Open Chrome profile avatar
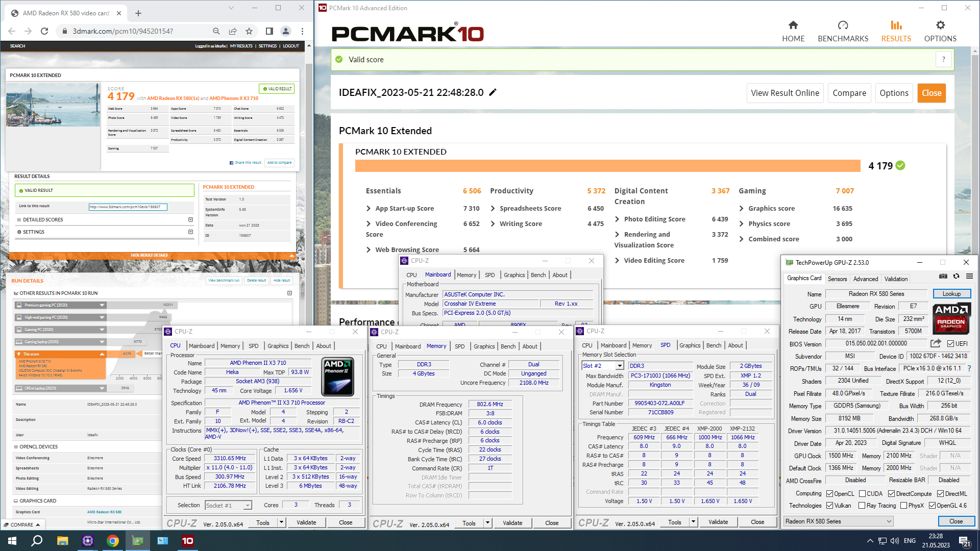 point(286,31)
